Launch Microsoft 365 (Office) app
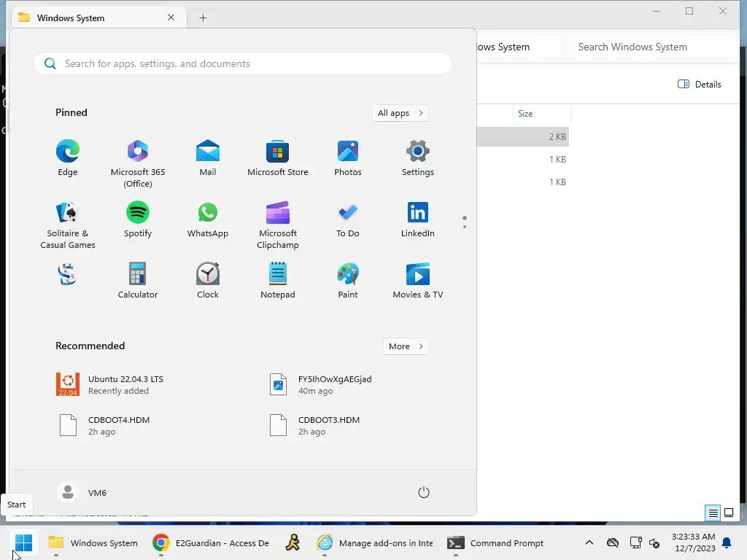 click(x=138, y=164)
